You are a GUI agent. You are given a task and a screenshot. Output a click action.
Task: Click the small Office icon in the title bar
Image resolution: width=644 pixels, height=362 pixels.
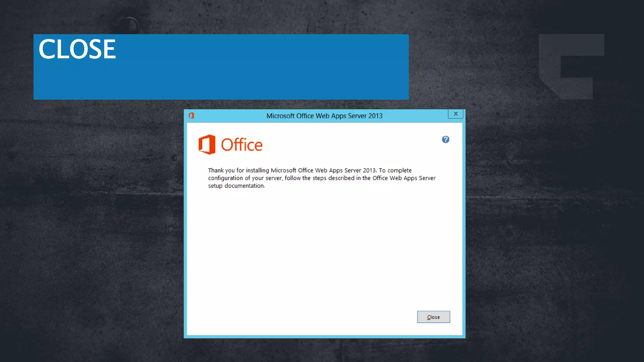191,116
